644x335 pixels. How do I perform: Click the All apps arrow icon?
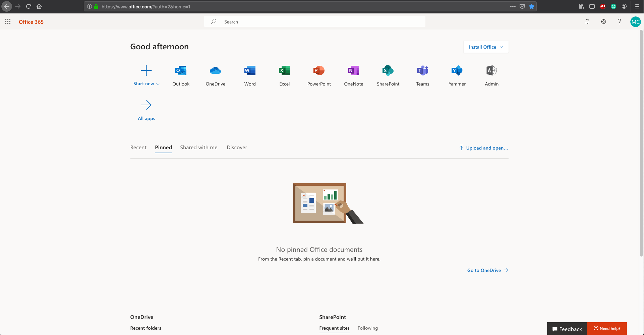click(x=146, y=105)
